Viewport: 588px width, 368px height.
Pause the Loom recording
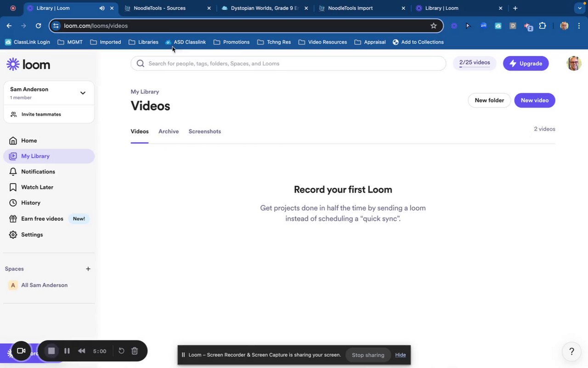(67, 351)
